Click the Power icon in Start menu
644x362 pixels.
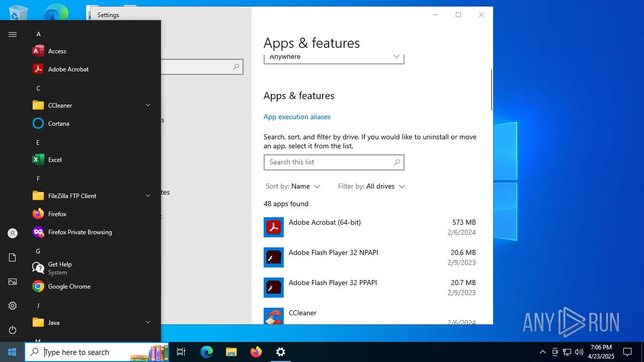click(x=13, y=330)
